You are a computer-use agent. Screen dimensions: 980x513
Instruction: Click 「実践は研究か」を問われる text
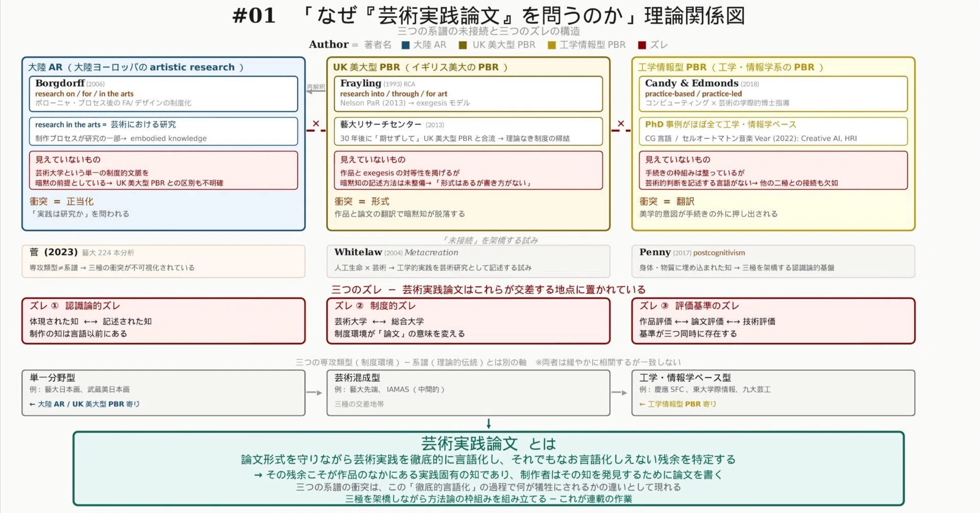coord(79,214)
